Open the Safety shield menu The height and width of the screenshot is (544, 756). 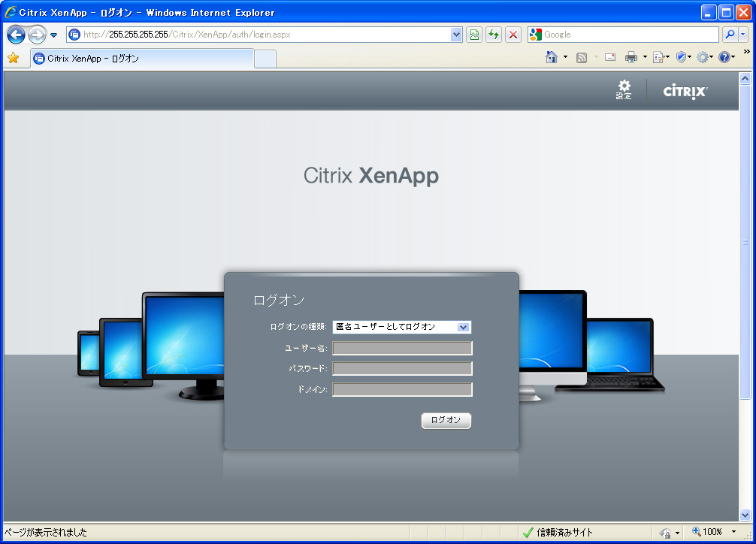pyautogui.click(x=684, y=57)
